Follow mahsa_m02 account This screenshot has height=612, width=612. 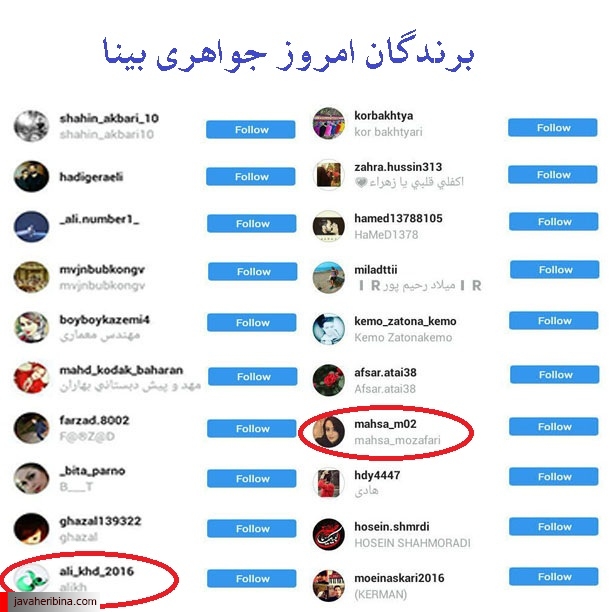click(553, 427)
